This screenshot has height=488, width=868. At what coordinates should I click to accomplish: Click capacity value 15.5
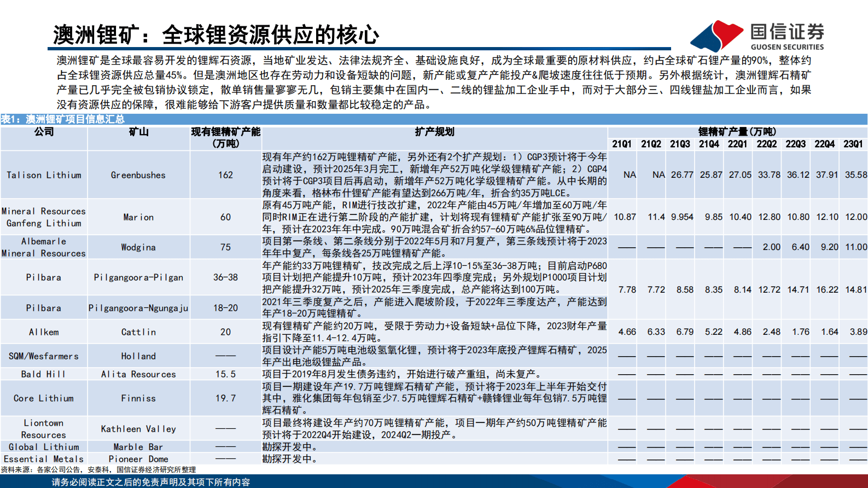click(x=225, y=374)
